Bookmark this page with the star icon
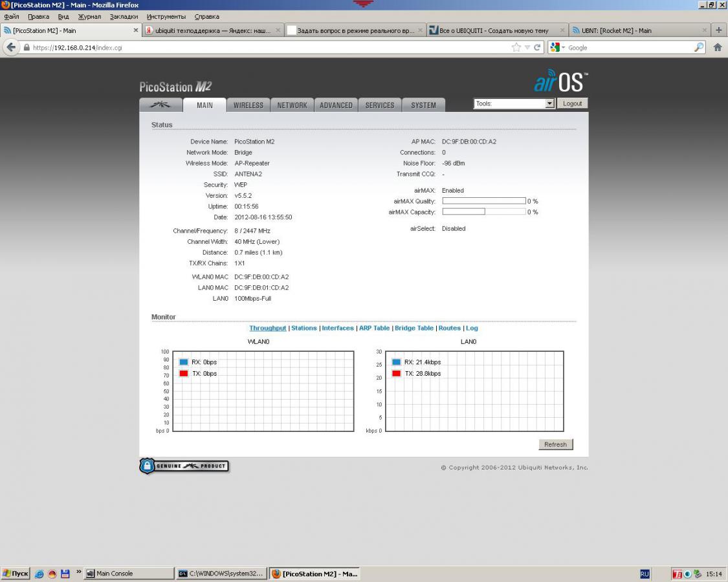This screenshot has width=728, height=582. (516, 47)
